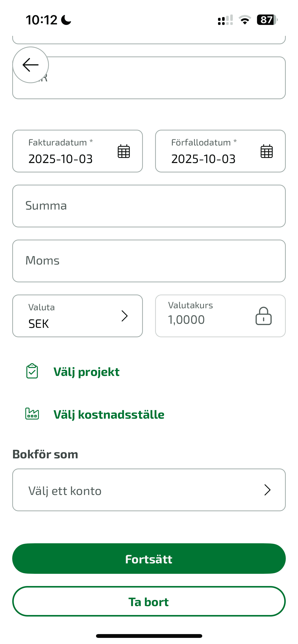Tap the back arrow button

(31, 65)
